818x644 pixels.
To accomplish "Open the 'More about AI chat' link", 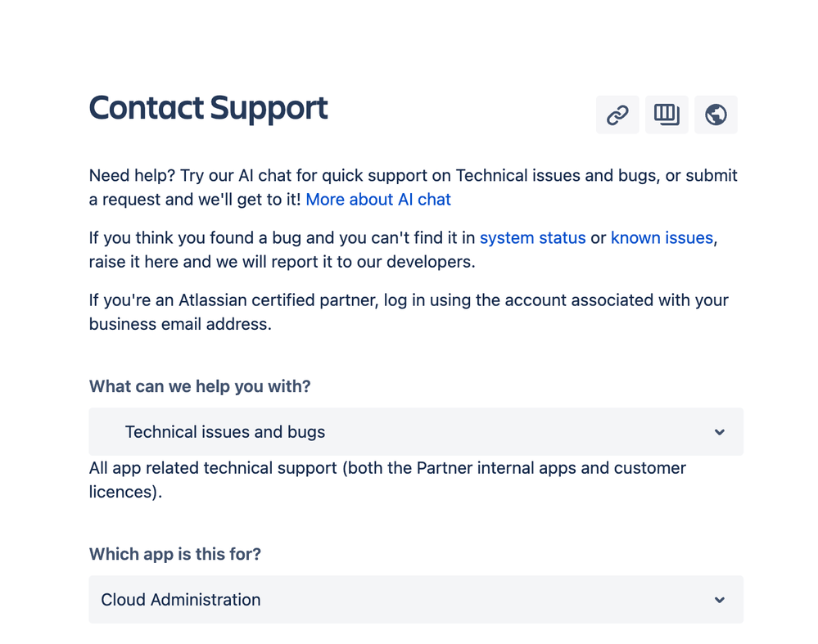I will 378,200.
